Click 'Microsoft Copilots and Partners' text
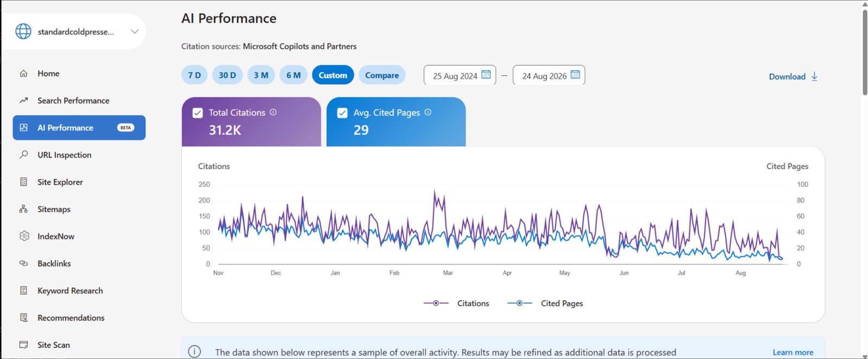This screenshot has height=359, width=868. click(299, 46)
